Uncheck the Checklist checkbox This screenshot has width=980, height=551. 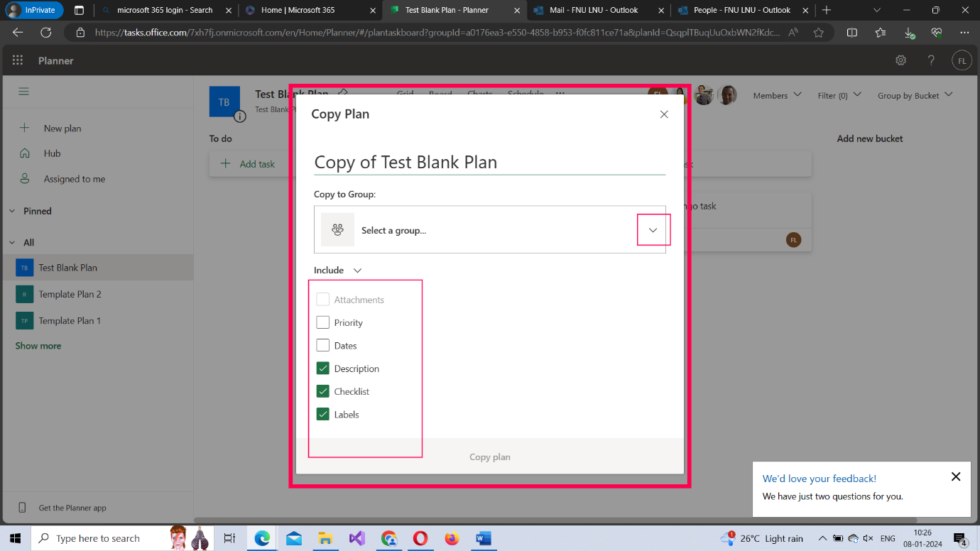click(323, 391)
